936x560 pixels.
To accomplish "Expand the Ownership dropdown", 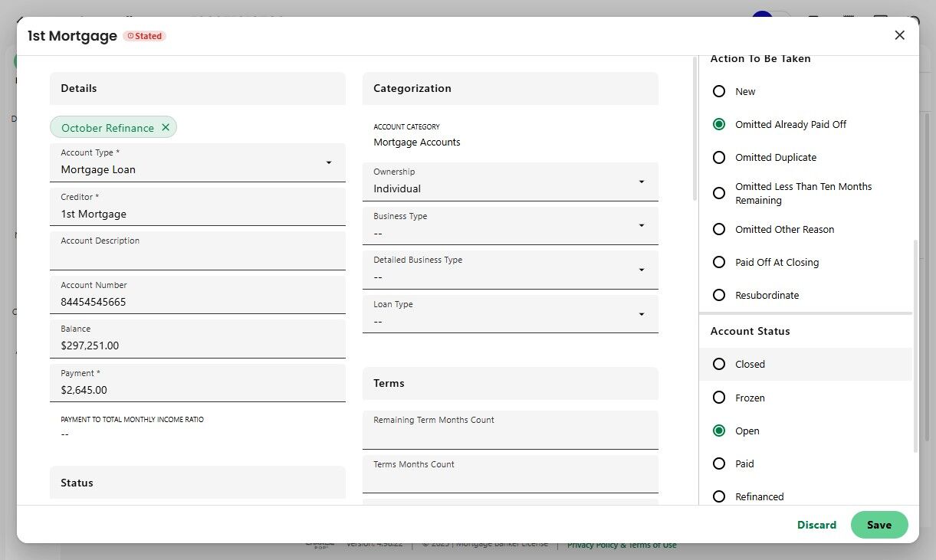I will 641,182.
